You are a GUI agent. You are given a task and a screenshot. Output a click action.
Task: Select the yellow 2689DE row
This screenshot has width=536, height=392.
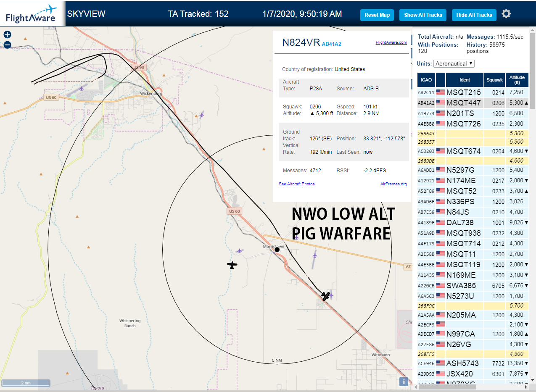pyautogui.click(x=473, y=160)
